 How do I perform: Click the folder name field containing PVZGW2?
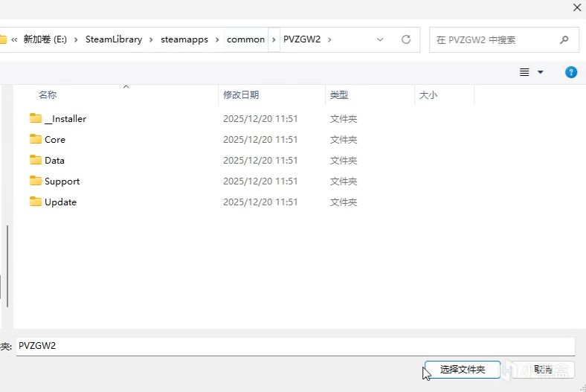(295, 346)
